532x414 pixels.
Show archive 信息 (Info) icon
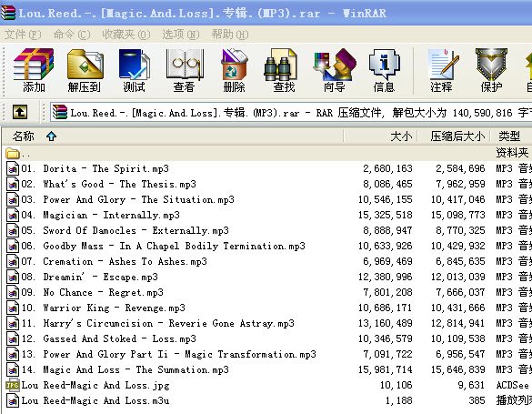pos(384,70)
